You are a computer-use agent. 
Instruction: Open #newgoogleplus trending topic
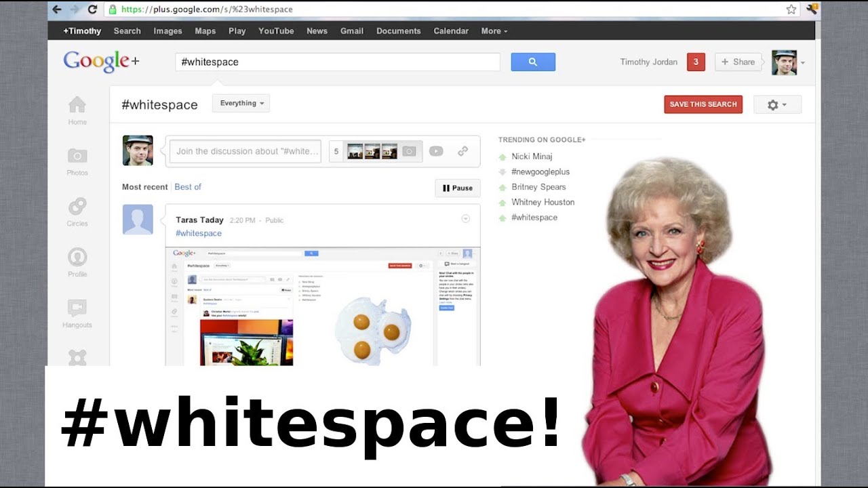tap(540, 172)
